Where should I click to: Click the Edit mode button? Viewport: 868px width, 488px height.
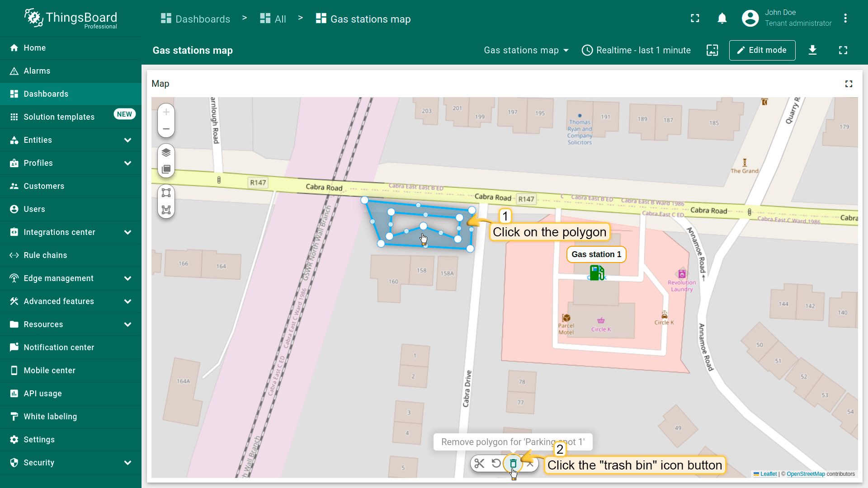[x=762, y=50]
